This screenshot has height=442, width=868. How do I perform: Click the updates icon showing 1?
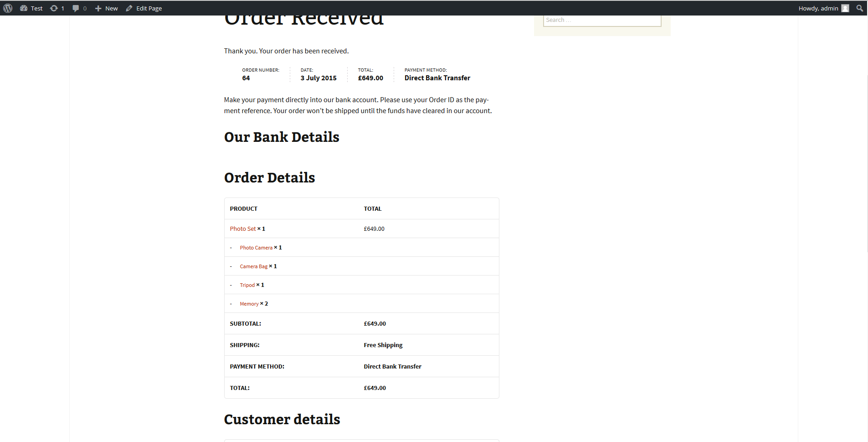pos(57,8)
